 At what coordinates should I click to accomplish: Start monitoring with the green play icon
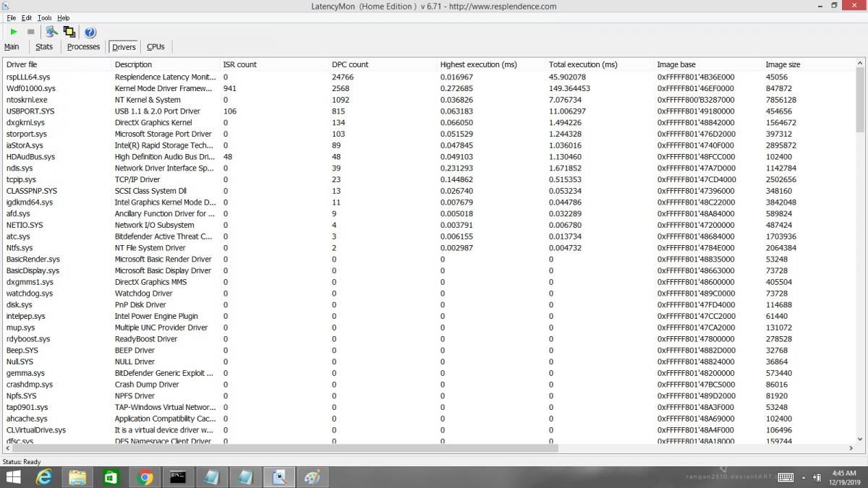(14, 32)
